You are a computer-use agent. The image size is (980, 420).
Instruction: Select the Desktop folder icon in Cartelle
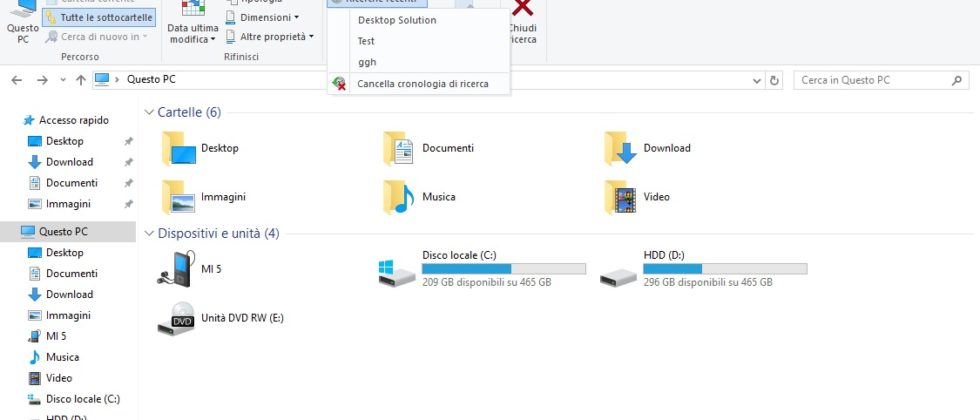coord(179,148)
